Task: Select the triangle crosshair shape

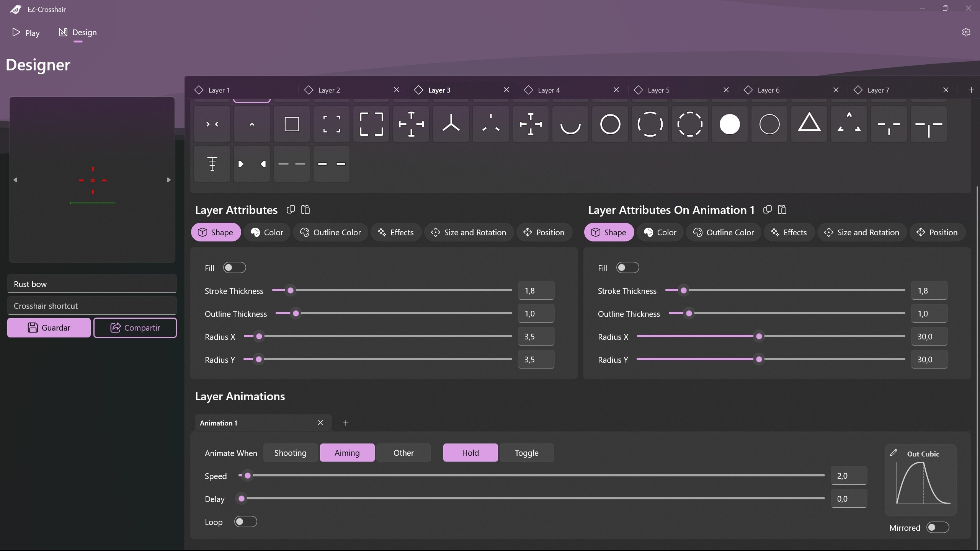Action: [x=809, y=124]
